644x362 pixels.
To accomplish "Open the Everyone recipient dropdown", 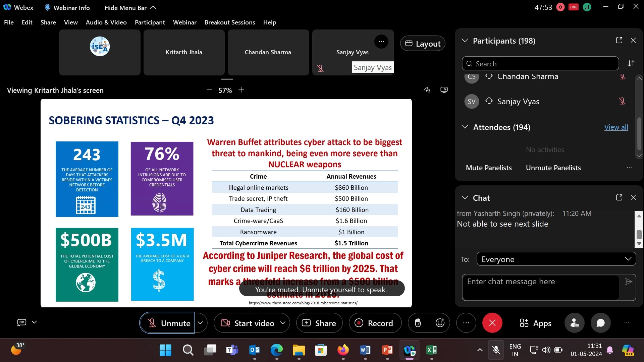I will click(556, 259).
